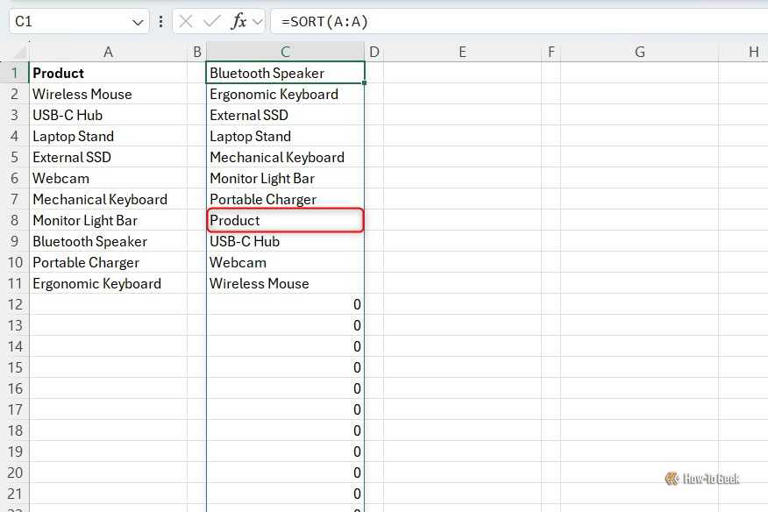Click the 0 value in cell C20
768x512 pixels.
coord(357,473)
